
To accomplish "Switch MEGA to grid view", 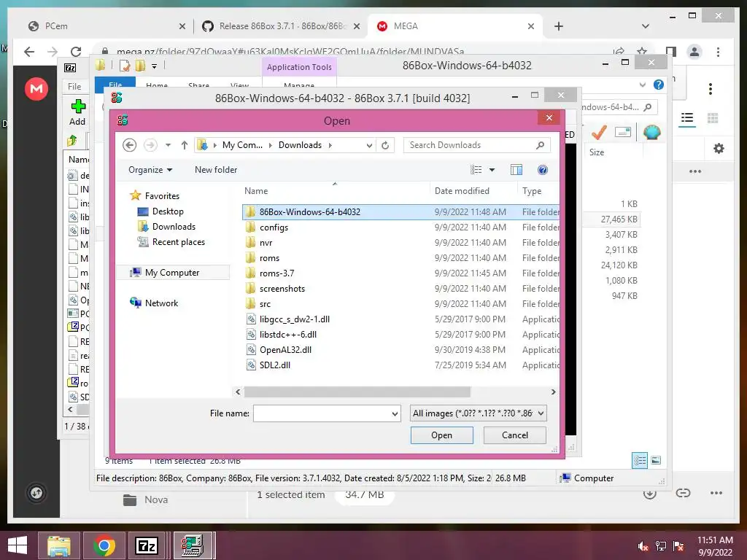I will click(713, 118).
